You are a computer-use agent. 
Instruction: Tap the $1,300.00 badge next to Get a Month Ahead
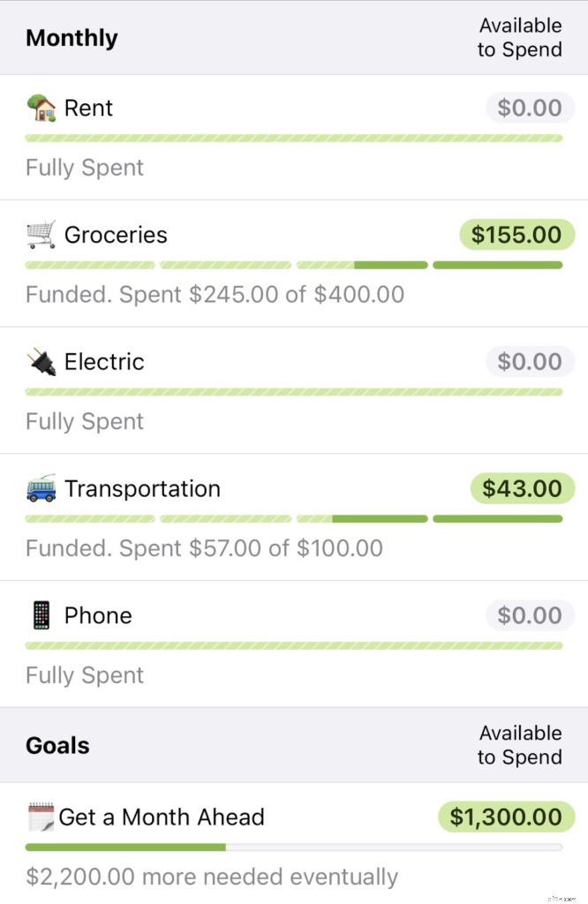[505, 817]
